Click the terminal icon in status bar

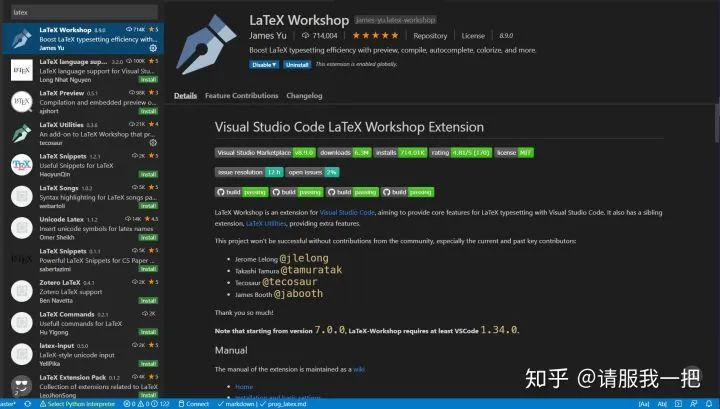point(678,404)
